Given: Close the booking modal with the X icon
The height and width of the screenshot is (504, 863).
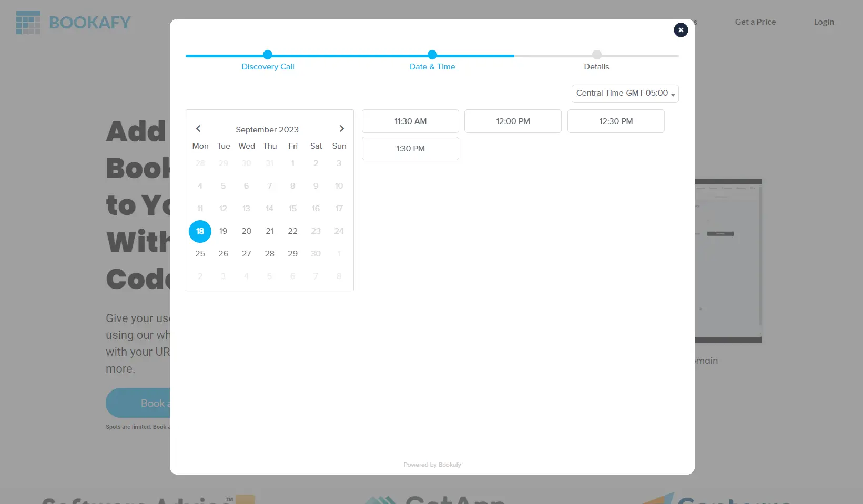Looking at the screenshot, I should (681, 30).
